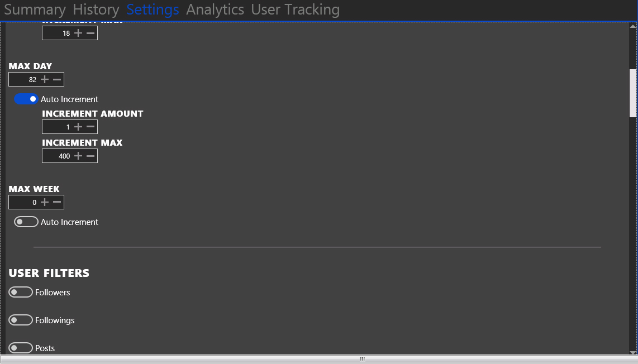Click minus icon for Increment Amount
Image resolution: width=638 pixels, height=364 pixels.
point(91,127)
